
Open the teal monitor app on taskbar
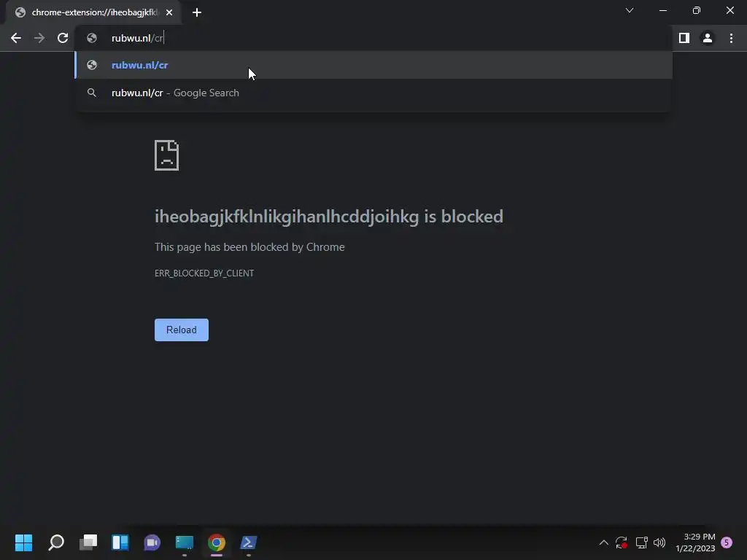[185, 542]
